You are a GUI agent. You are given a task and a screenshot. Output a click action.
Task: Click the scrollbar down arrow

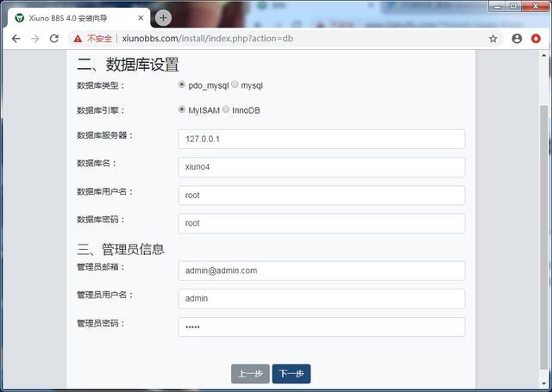[544, 384]
